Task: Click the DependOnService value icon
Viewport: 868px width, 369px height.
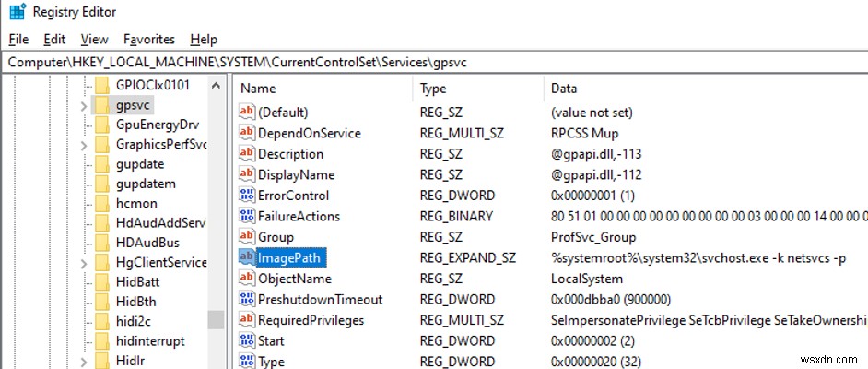Action: 247,133
